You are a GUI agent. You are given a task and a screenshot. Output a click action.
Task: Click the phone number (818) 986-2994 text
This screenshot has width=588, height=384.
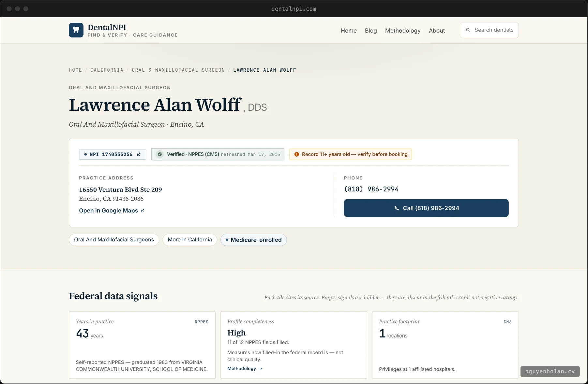pyautogui.click(x=371, y=189)
